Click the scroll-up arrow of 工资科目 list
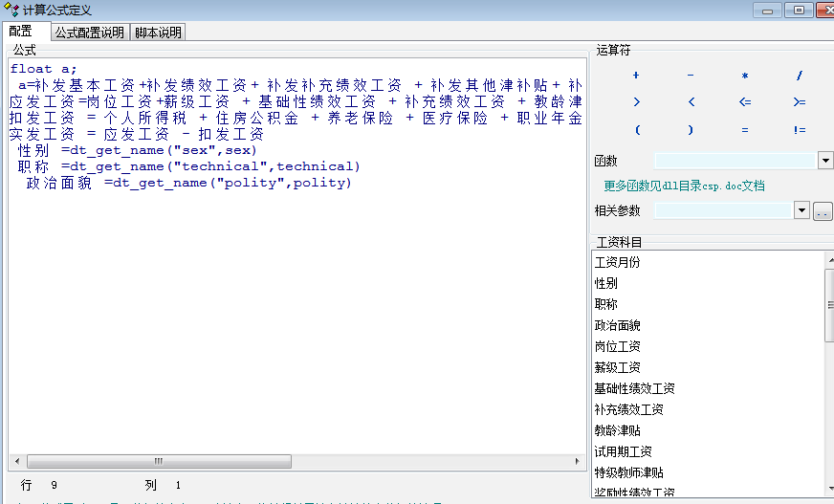834x504 pixels. point(828,259)
